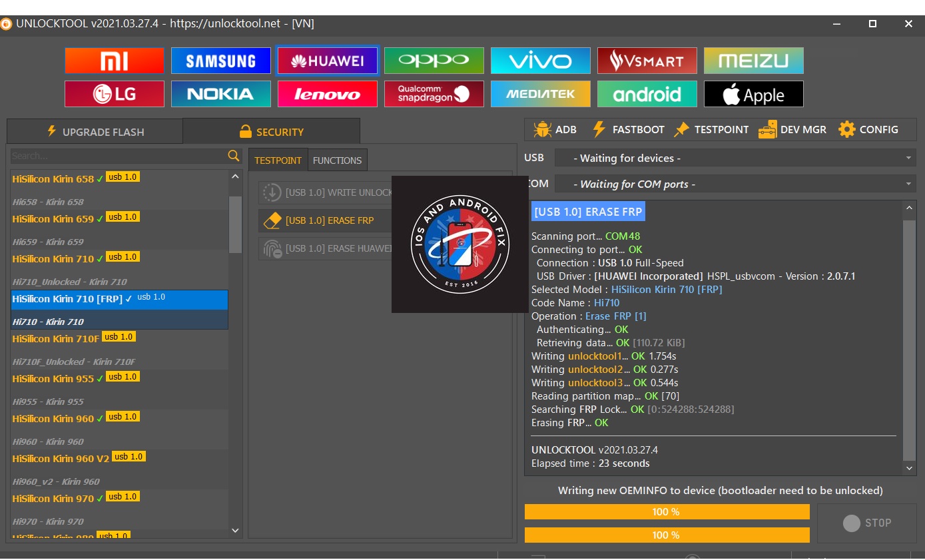Screen dimensions: 925x560
Task: Select the Qualcomm Snapdragon tile
Action: (434, 94)
